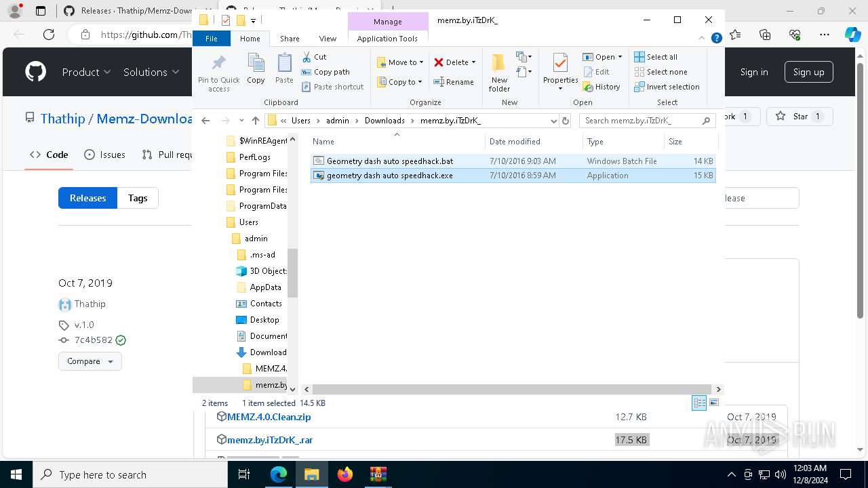
Task: Refresh the Explorer address bar
Action: coord(566,121)
